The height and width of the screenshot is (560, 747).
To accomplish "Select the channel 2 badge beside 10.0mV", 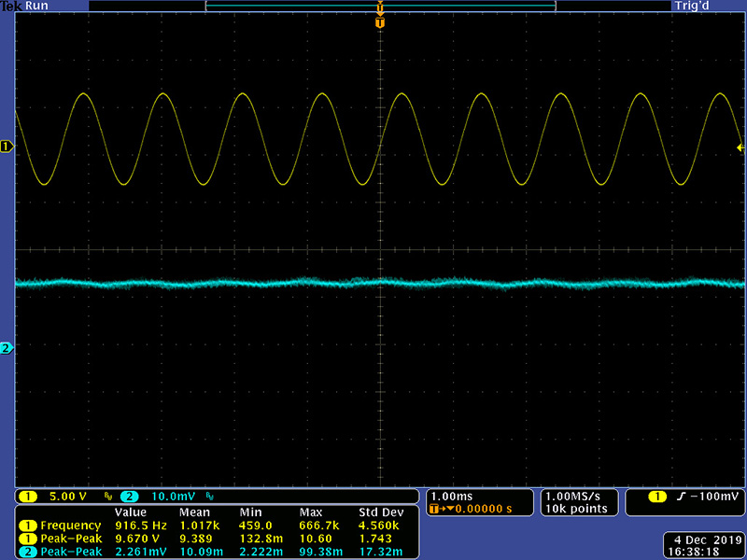I will pyautogui.click(x=129, y=497).
